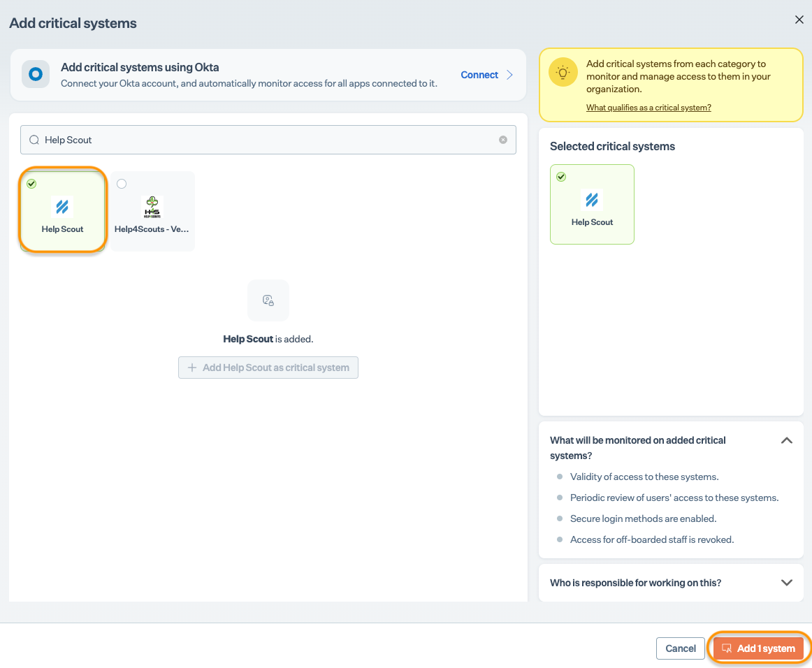Viewport: 812px width, 668px height.
Task: Select the Help4Scouts - Ve... card label
Action: point(152,229)
